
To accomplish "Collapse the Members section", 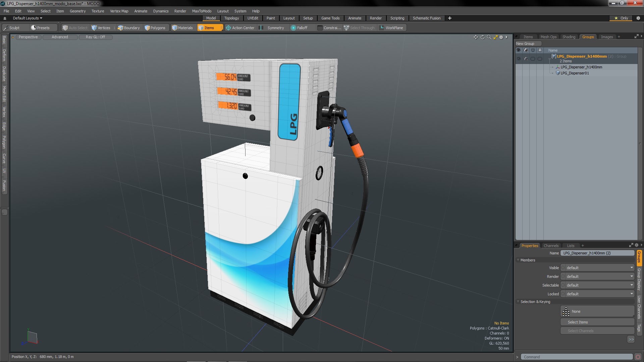I will [518, 260].
